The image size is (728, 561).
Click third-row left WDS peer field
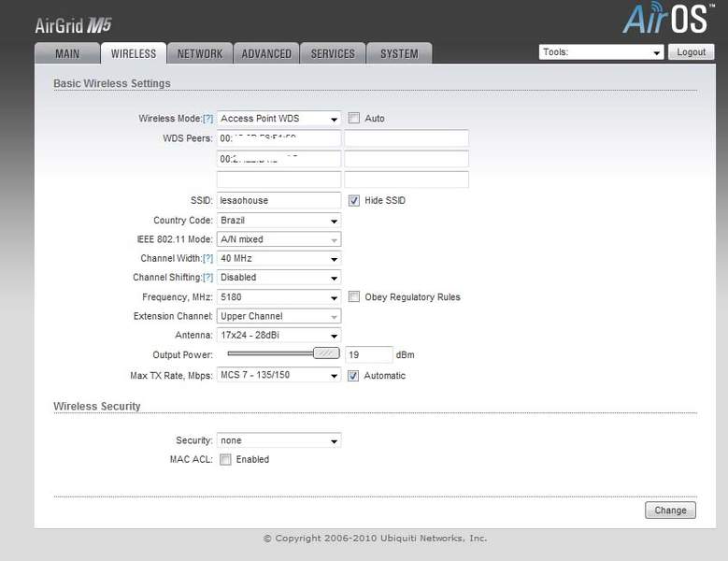(x=278, y=180)
